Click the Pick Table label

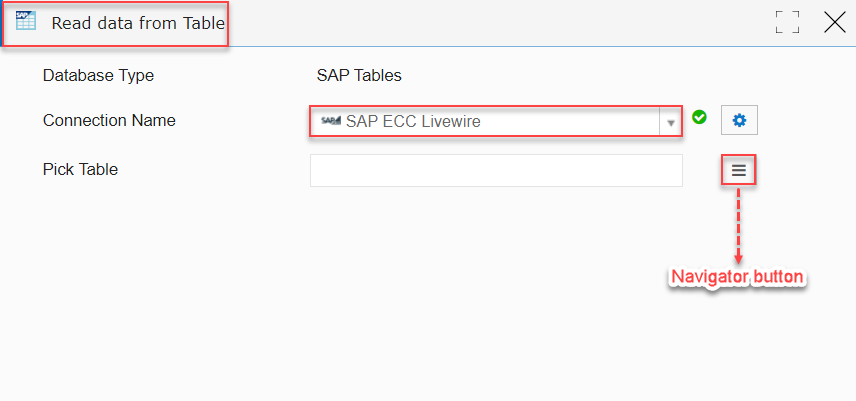coord(80,169)
